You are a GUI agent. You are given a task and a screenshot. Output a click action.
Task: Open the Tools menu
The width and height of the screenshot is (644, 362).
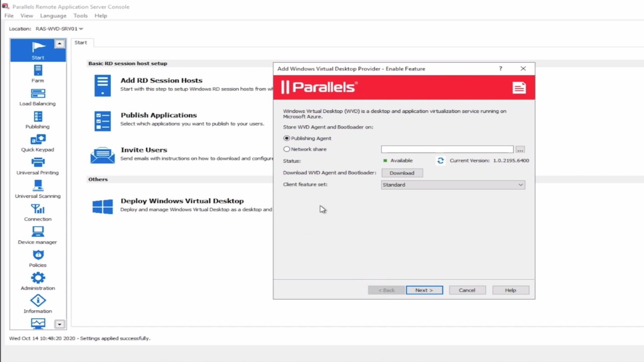pos(80,16)
